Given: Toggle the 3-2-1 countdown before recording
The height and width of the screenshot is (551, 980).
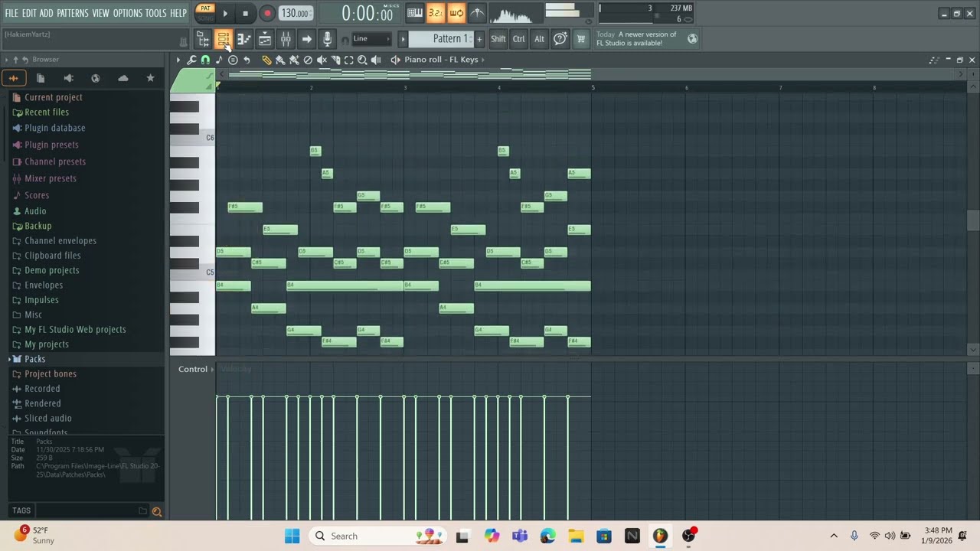Looking at the screenshot, I should click(436, 12).
